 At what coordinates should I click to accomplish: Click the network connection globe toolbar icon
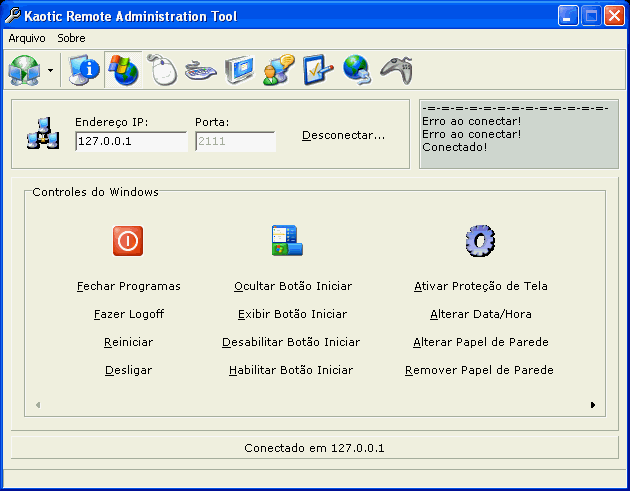click(x=24, y=70)
